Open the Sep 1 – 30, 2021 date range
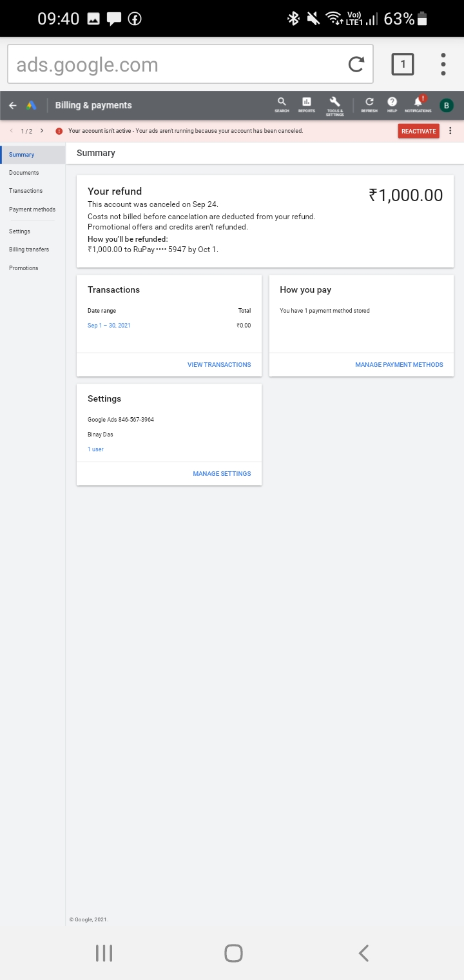Image resolution: width=464 pixels, height=980 pixels. click(x=109, y=326)
